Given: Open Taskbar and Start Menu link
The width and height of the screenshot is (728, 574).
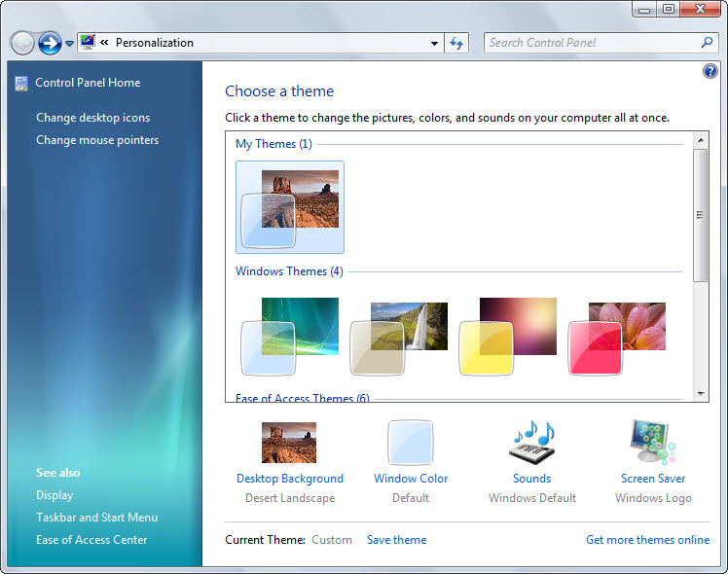Looking at the screenshot, I should tap(97, 518).
